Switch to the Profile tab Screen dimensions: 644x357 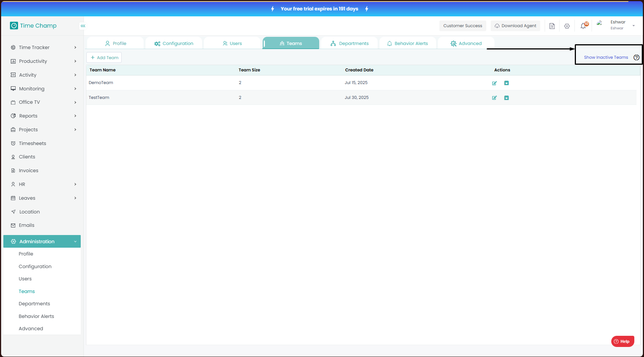(115, 43)
